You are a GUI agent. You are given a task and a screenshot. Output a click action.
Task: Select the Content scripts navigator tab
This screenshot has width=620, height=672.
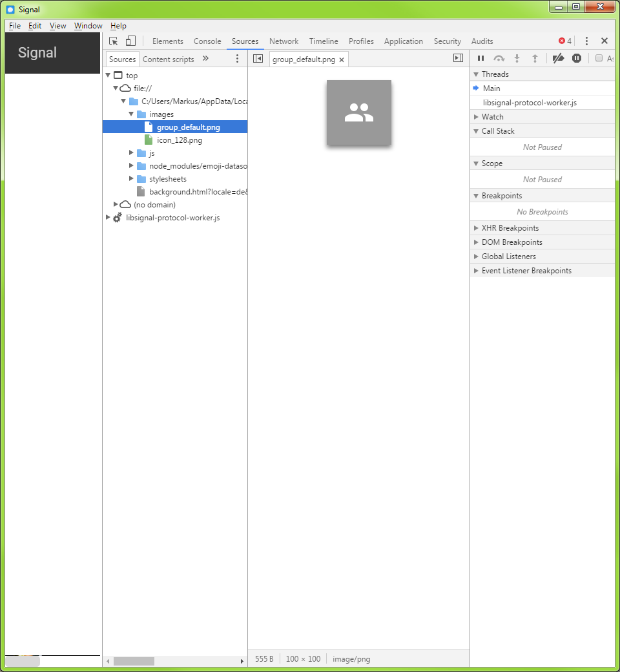click(169, 59)
